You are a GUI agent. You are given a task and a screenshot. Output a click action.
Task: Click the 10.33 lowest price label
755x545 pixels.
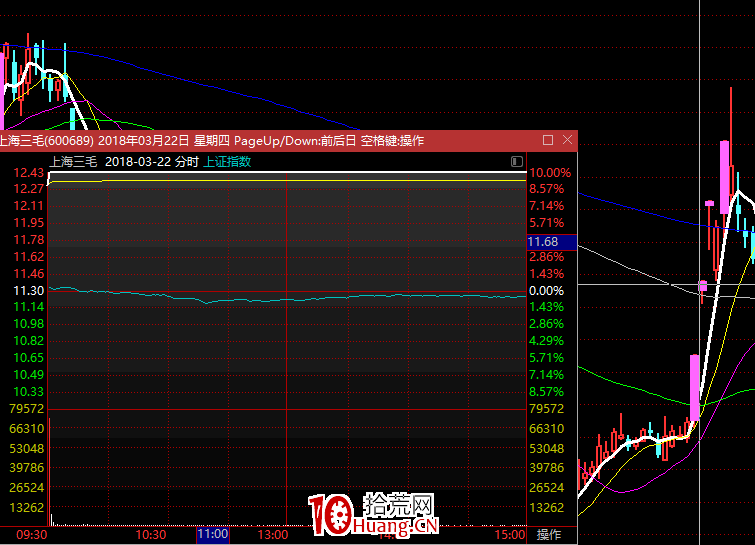pyautogui.click(x=28, y=391)
